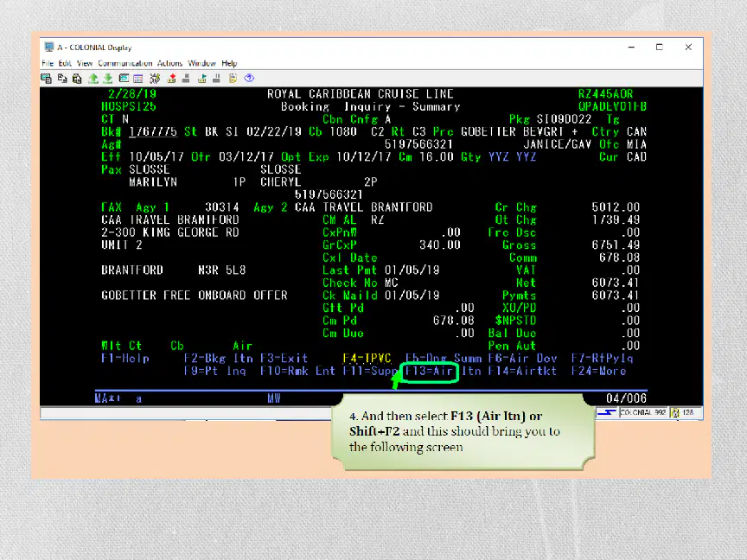
Task: Click the Paste clipboard toolbar icon
Action: tap(77, 79)
